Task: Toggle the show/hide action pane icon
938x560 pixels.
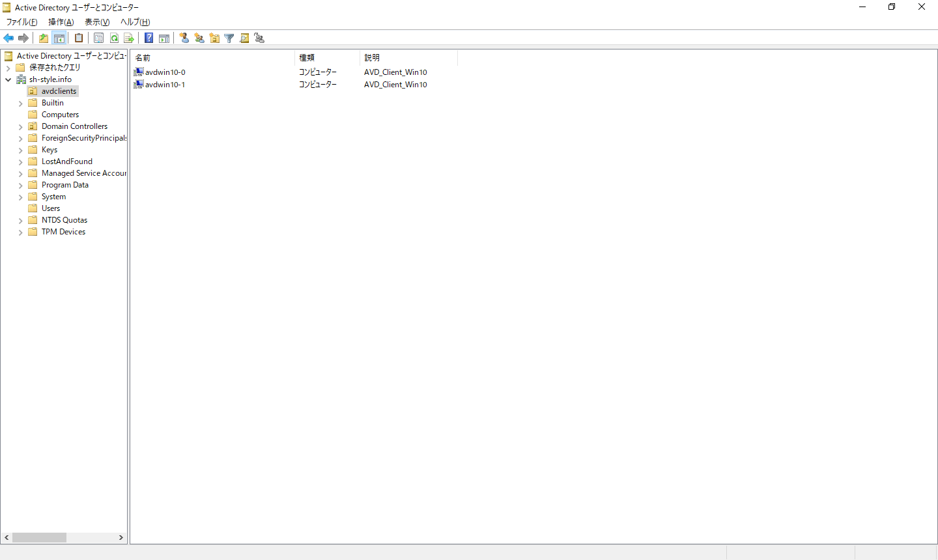Action: [x=164, y=38]
